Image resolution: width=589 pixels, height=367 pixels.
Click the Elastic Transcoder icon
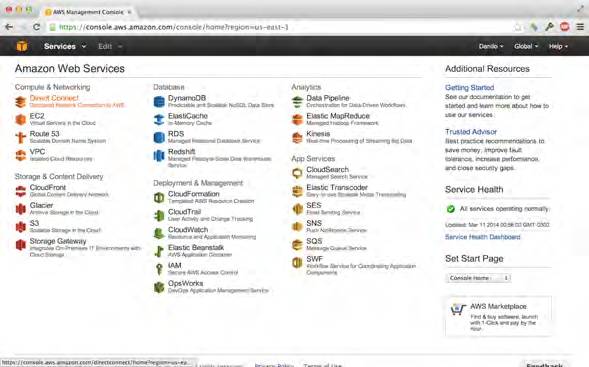[298, 191]
